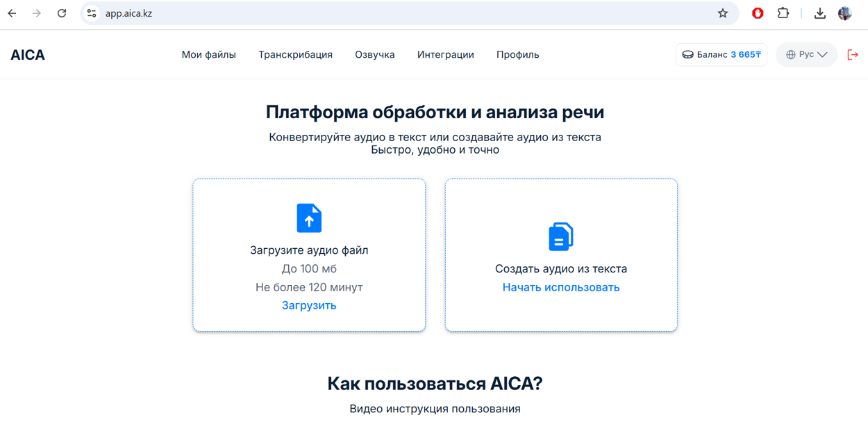The image size is (868, 422).
Task: Open site information icon in address bar
Action: (x=92, y=13)
